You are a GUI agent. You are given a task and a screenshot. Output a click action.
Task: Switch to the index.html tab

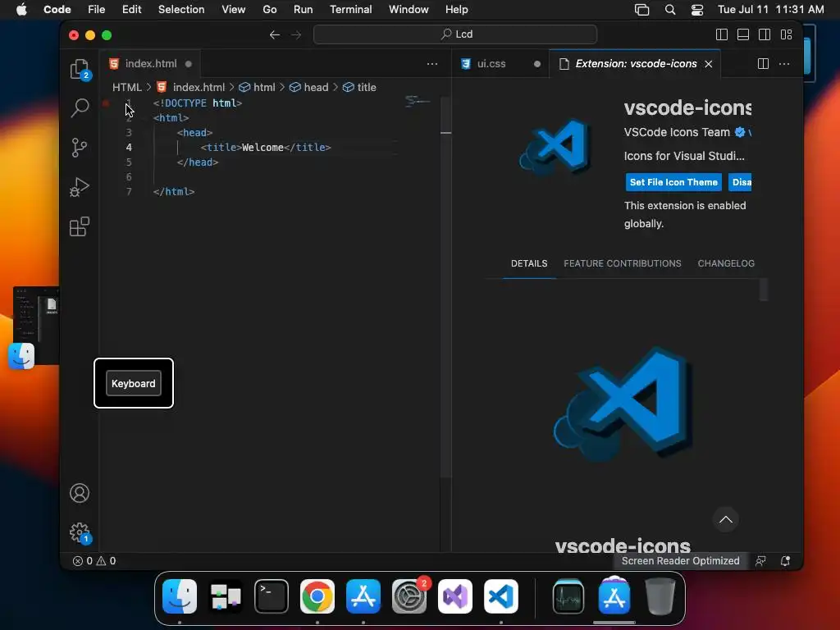150,64
